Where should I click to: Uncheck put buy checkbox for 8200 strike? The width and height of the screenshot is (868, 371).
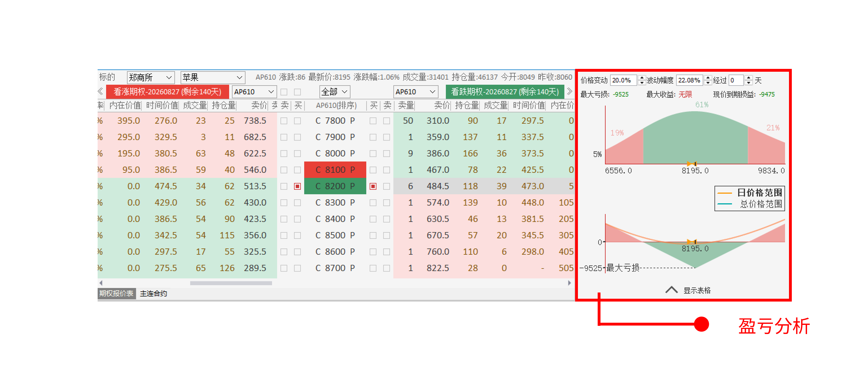(x=373, y=186)
